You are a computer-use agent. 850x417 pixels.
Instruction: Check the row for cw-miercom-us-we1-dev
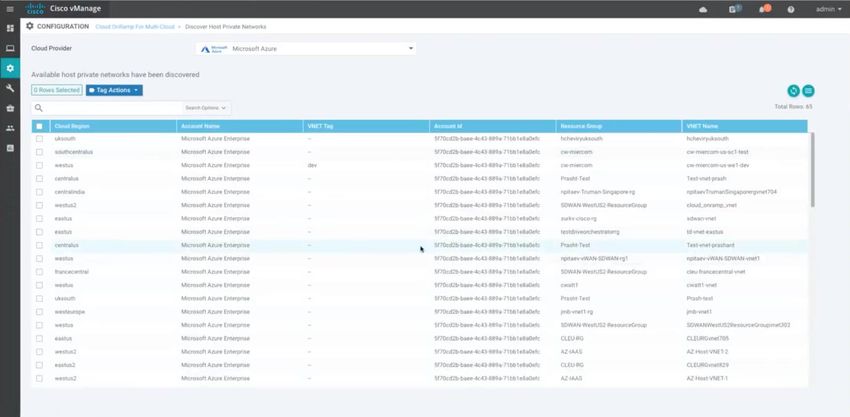pos(39,165)
